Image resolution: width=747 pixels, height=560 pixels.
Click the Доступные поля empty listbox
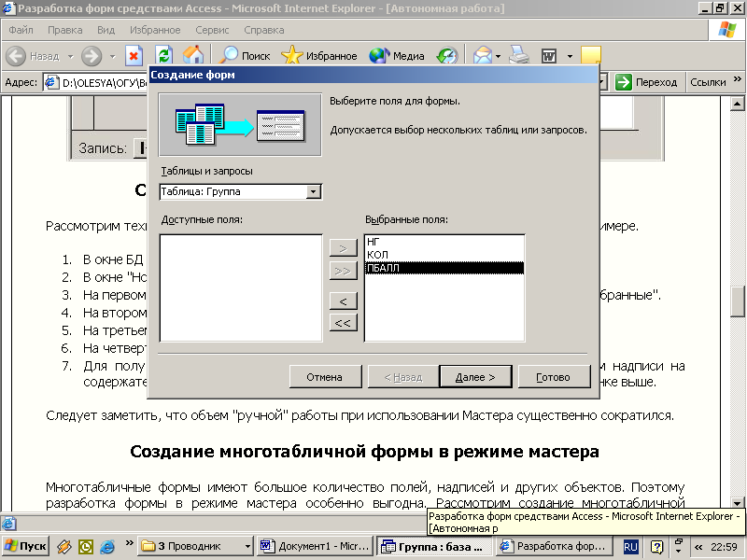point(241,288)
